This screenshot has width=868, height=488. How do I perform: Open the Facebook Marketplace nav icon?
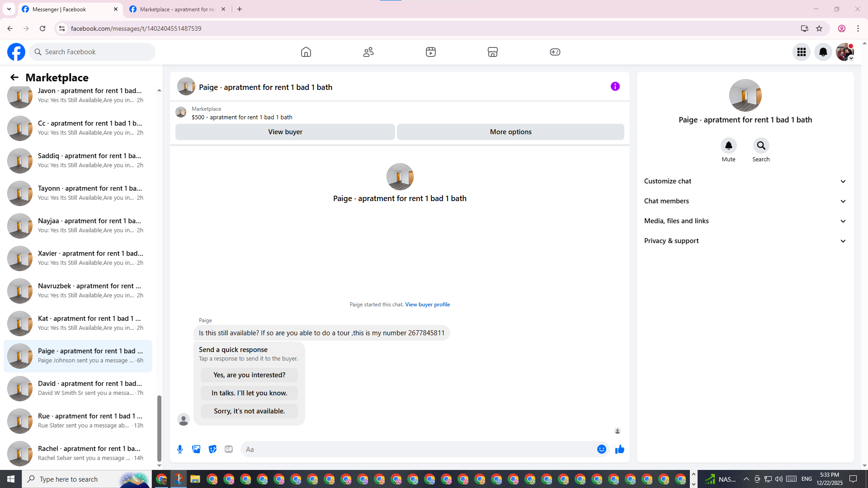point(493,52)
